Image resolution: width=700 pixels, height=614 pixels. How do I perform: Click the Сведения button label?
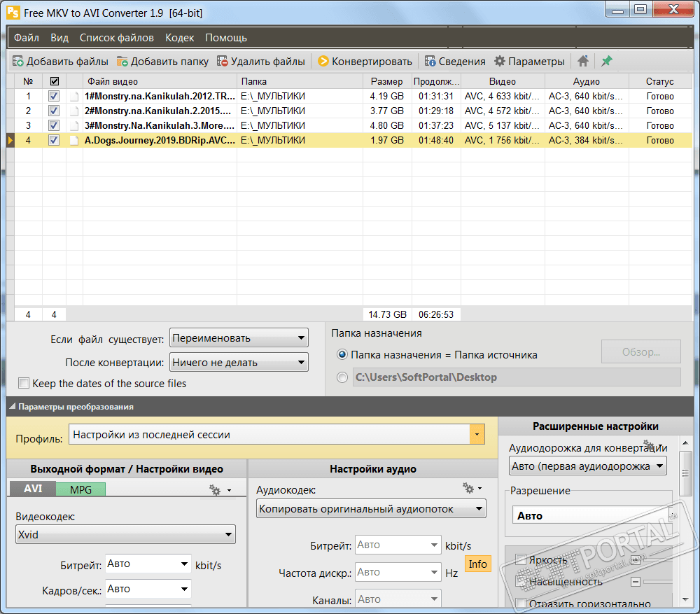pyautogui.click(x=462, y=62)
